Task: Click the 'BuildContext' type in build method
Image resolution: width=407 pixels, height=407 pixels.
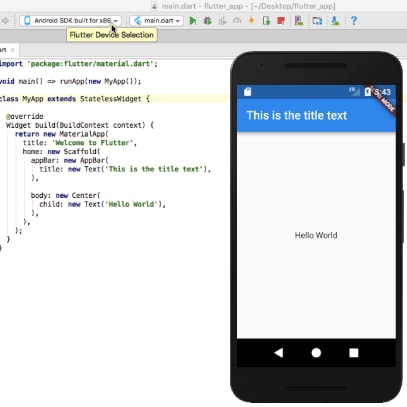Action: coord(84,125)
